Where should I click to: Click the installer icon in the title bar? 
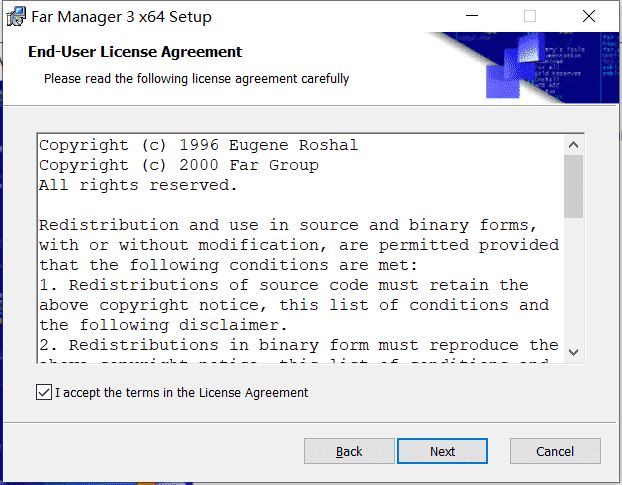pyautogui.click(x=16, y=17)
